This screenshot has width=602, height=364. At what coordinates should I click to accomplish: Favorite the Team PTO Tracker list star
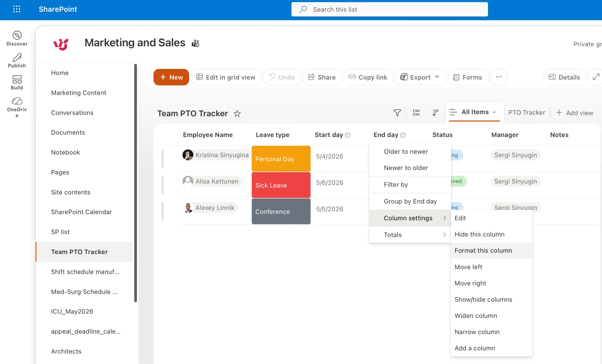pyautogui.click(x=237, y=114)
